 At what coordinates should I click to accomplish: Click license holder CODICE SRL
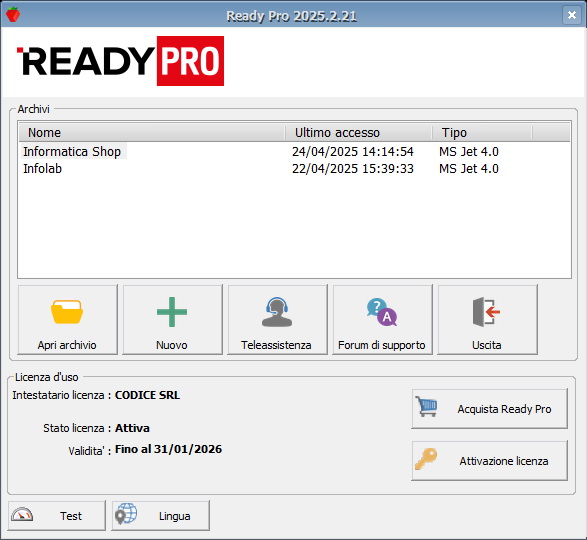pyautogui.click(x=147, y=395)
